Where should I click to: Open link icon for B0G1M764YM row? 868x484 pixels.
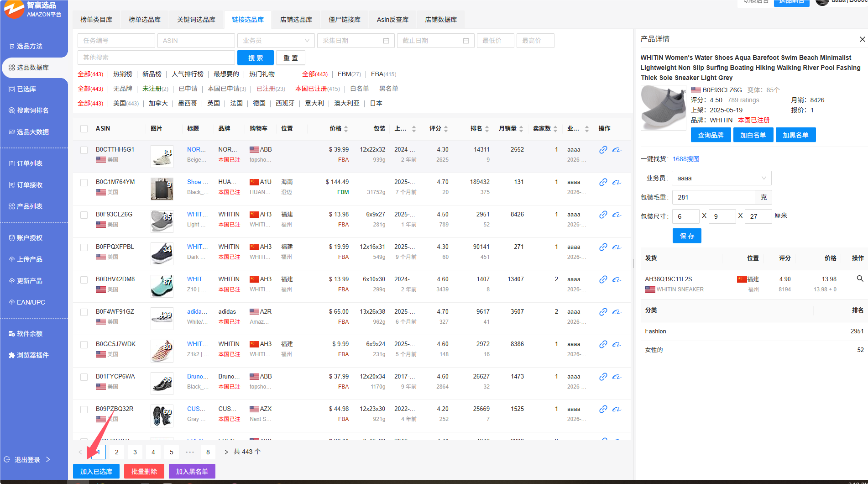pos(603,182)
